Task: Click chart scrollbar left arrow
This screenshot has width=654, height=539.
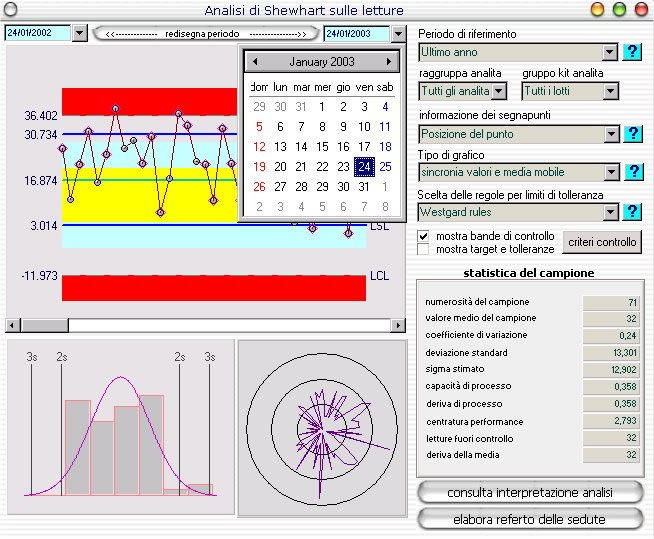Action: [x=13, y=325]
